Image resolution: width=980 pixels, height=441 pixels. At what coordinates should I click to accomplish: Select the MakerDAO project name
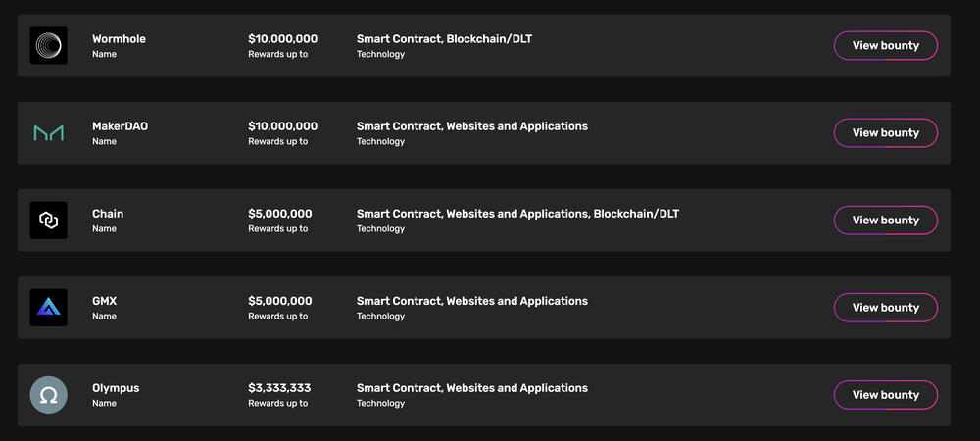click(120, 126)
